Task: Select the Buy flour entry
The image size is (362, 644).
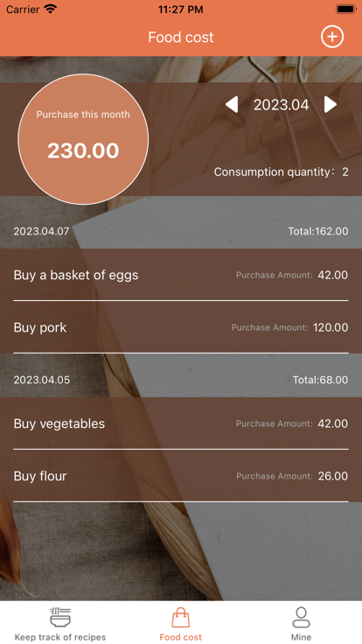Action: pos(181,476)
